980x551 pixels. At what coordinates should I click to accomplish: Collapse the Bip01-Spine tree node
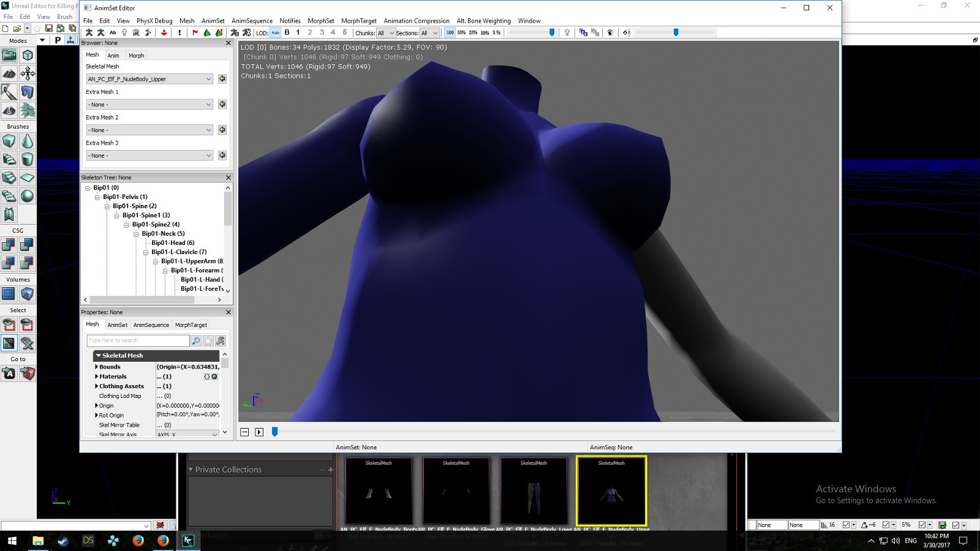click(x=107, y=206)
